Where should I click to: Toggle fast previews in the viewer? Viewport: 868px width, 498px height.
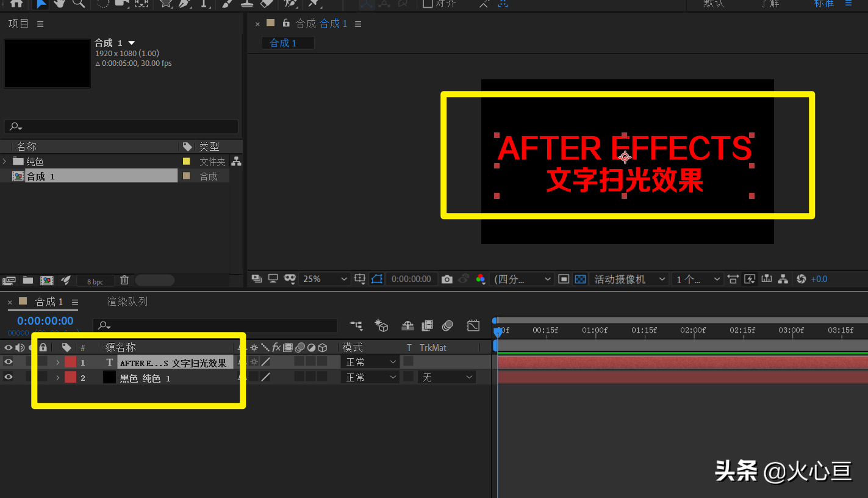750,279
